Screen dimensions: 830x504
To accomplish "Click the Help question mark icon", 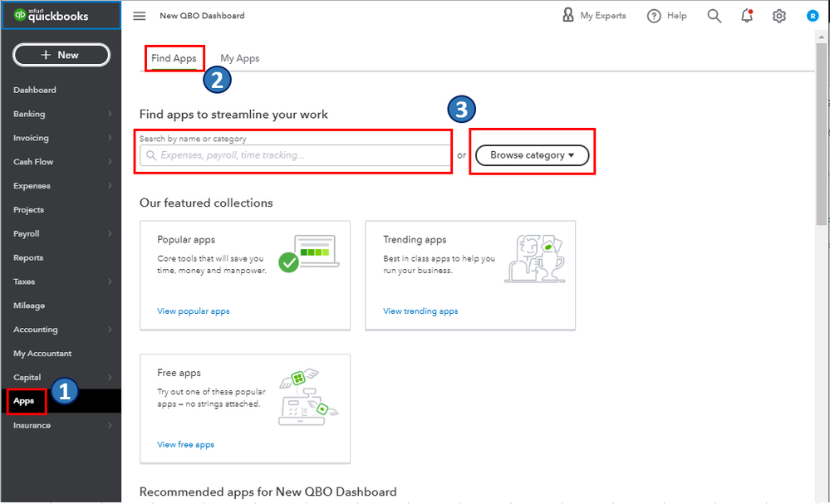I will [x=654, y=16].
